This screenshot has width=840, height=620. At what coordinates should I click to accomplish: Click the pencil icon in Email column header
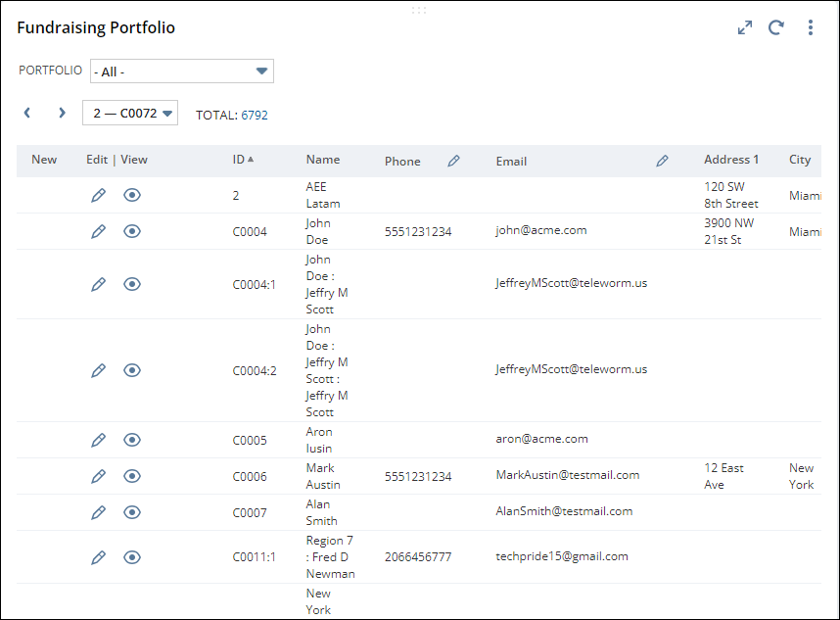[663, 162]
